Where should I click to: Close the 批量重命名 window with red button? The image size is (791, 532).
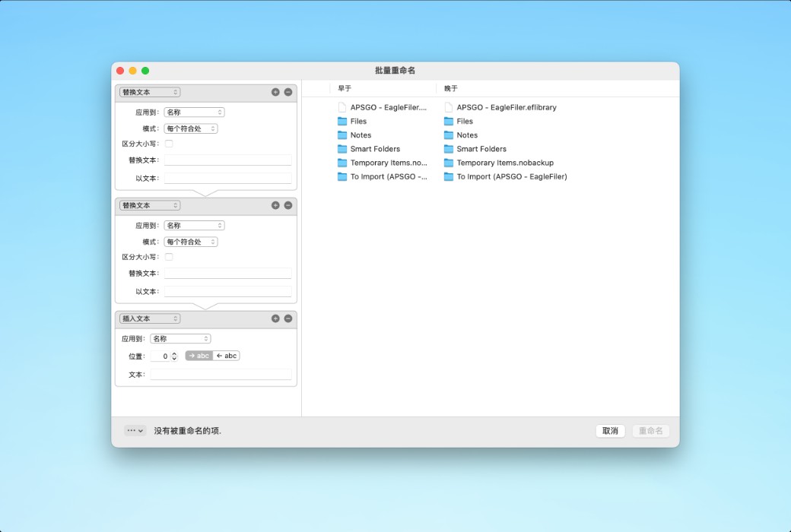120,71
